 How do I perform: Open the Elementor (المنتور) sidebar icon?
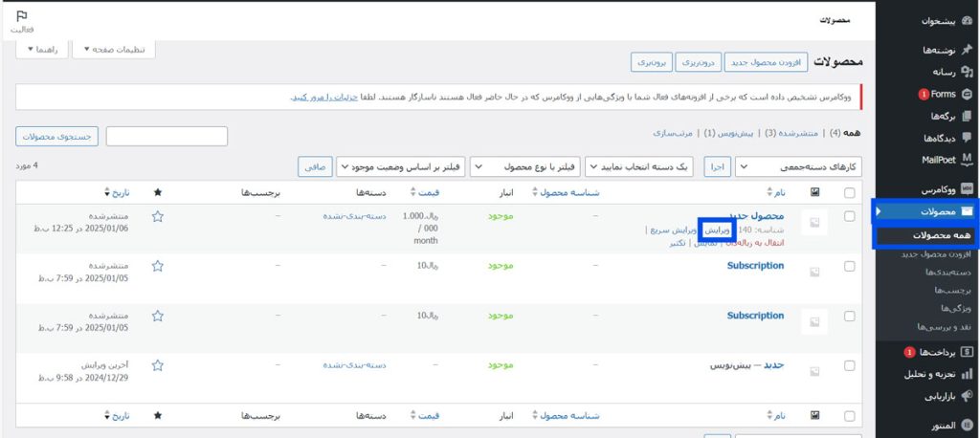tap(967, 425)
